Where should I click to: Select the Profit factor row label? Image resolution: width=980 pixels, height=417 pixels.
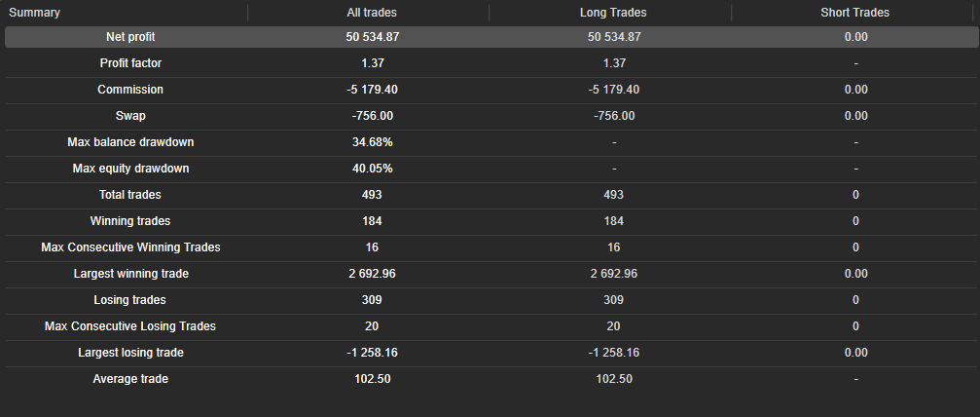[x=130, y=63]
